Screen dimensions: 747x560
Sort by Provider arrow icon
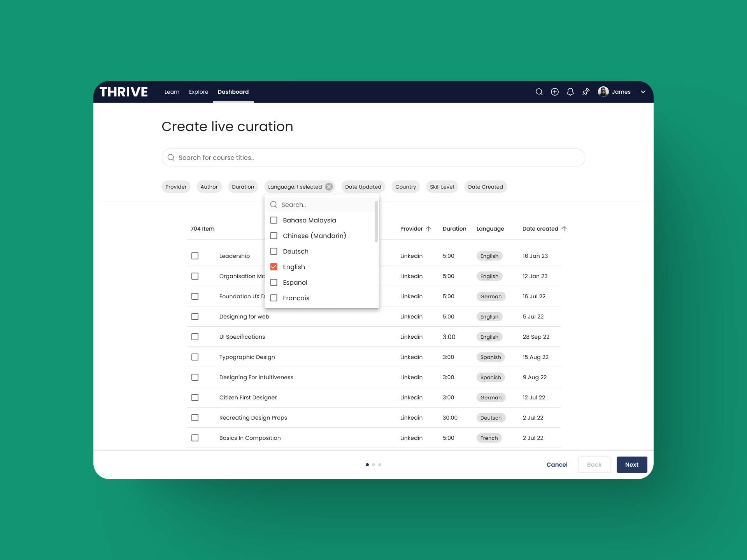pos(428,229)
